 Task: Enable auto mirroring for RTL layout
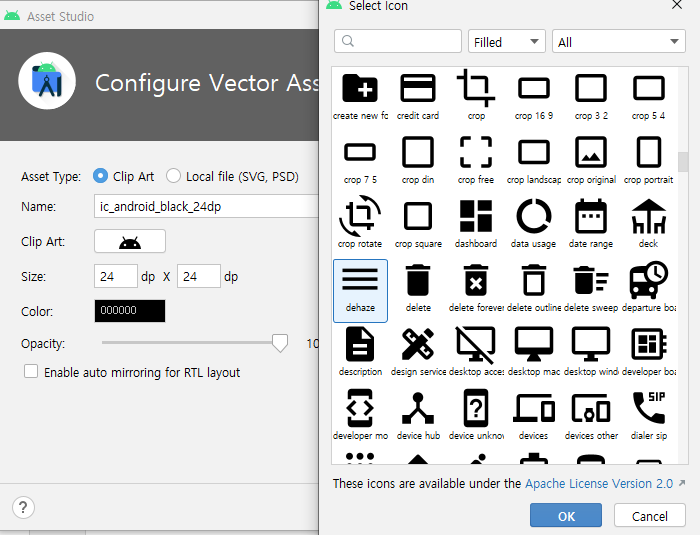click(31, 372)
